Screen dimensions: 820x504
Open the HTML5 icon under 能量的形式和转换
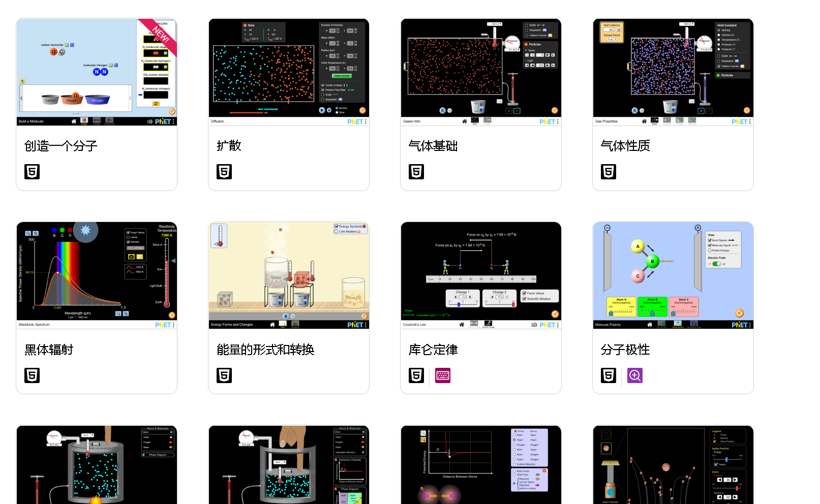pos(224,375)
